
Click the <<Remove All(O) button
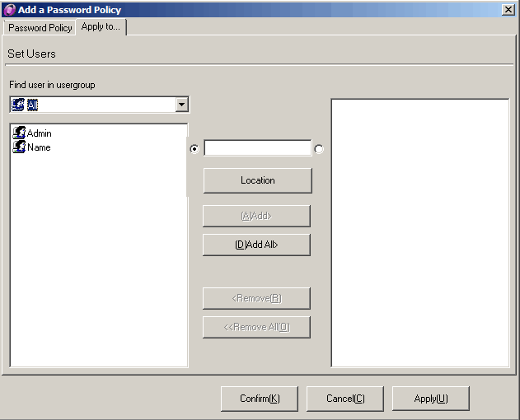click(x=256, y=327)
